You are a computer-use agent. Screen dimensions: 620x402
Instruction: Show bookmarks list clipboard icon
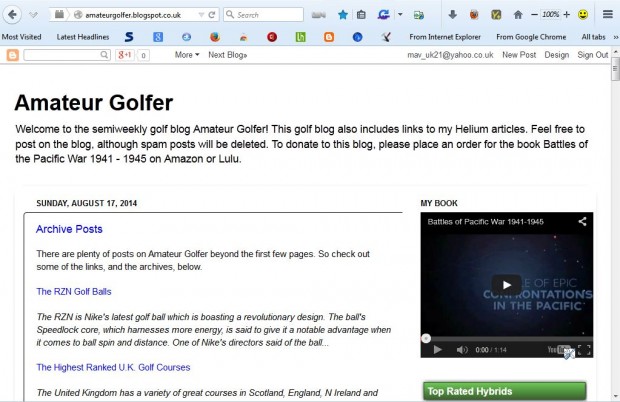pos(361,15)
